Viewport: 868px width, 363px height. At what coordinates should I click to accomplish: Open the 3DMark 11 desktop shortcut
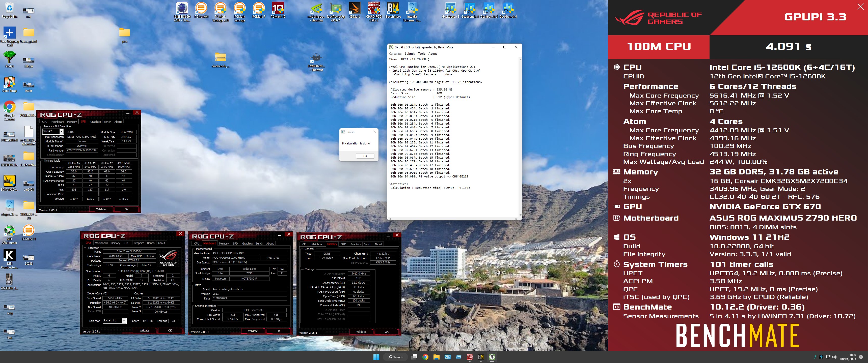(29, 232)
